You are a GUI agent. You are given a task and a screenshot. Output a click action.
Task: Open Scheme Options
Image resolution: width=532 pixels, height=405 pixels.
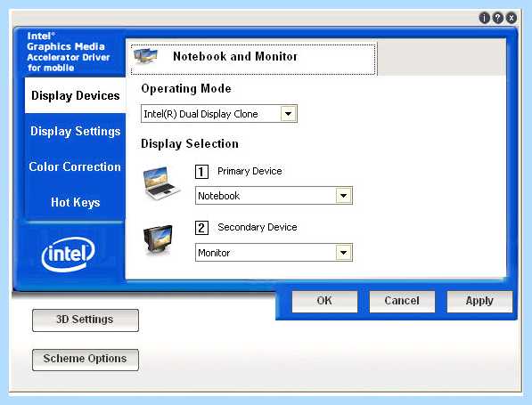[86, 360]
